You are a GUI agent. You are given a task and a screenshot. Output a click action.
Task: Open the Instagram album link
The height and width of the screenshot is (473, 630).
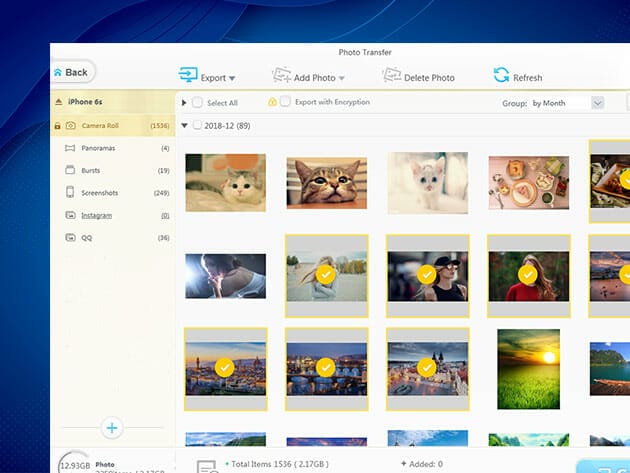click(x=96, y=215)
